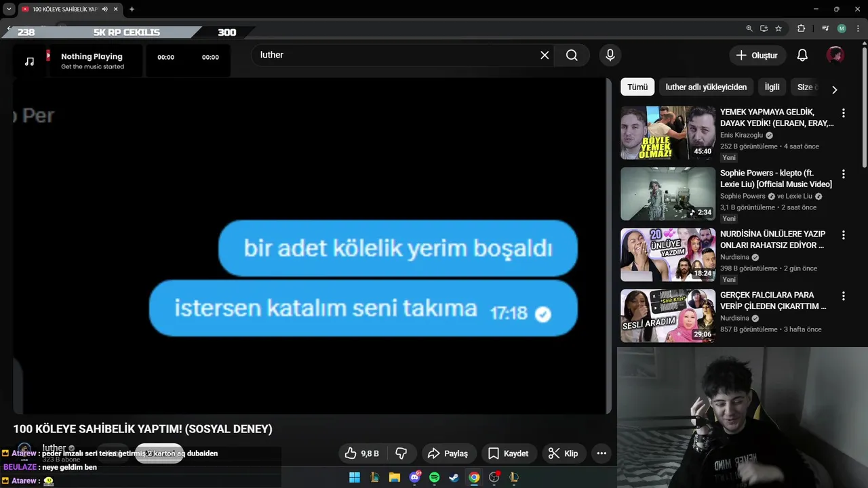Screen dimensions: 868x488
Task: Open NURDİSİNA ÜNLÜYE YAZDIM thumbnail
Action: (x=668, y=255)
